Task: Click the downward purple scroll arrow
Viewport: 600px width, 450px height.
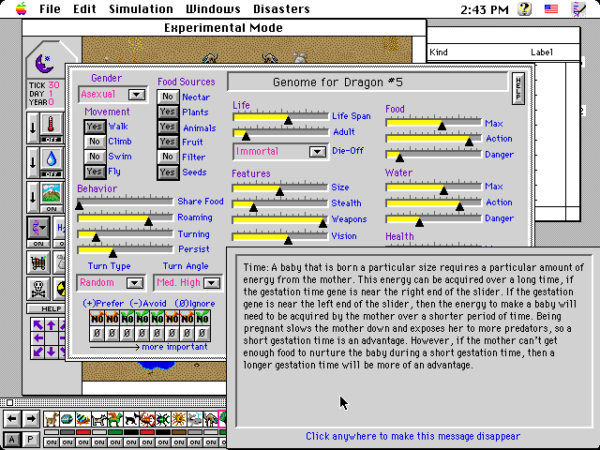Action: pos(51,351)
